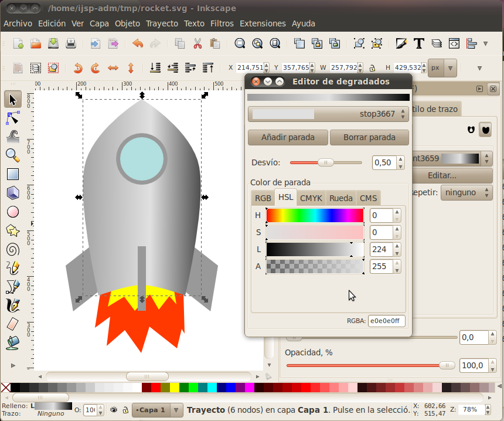
Task: Switch to the CMS color tab
Action: coord(368,198)
